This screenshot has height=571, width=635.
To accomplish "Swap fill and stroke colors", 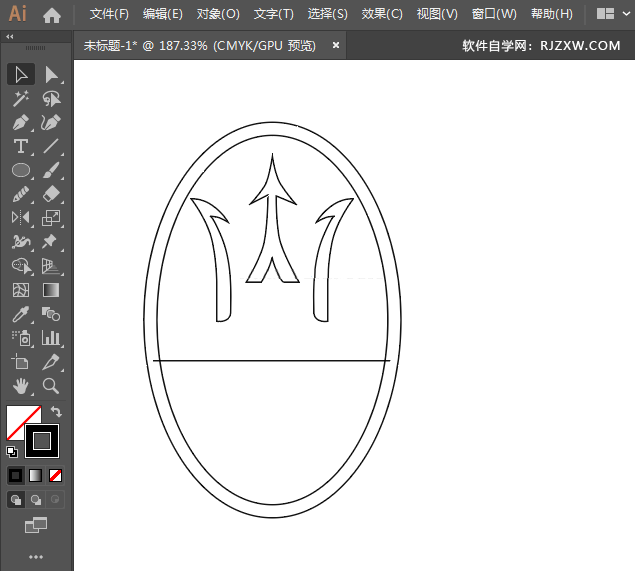I will tap(57, 411).
